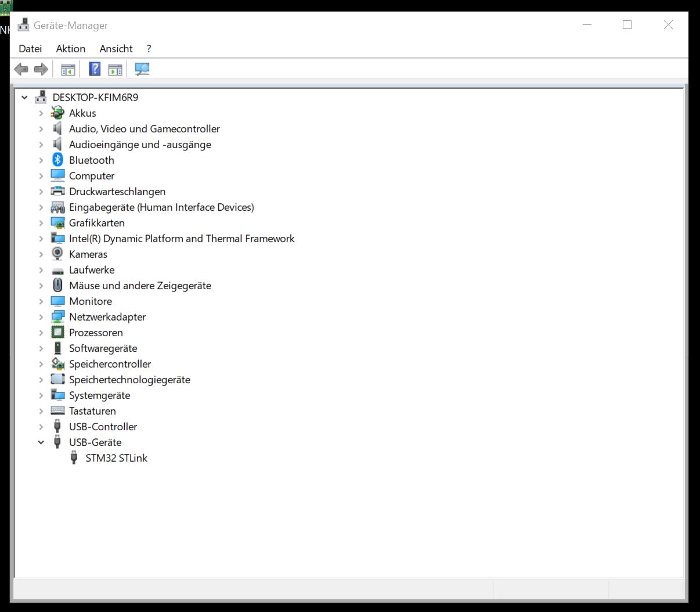
Task: Select the DESKTOP-KFIM6R9 label
Action: pyautogui.click(x=95, y=98)
